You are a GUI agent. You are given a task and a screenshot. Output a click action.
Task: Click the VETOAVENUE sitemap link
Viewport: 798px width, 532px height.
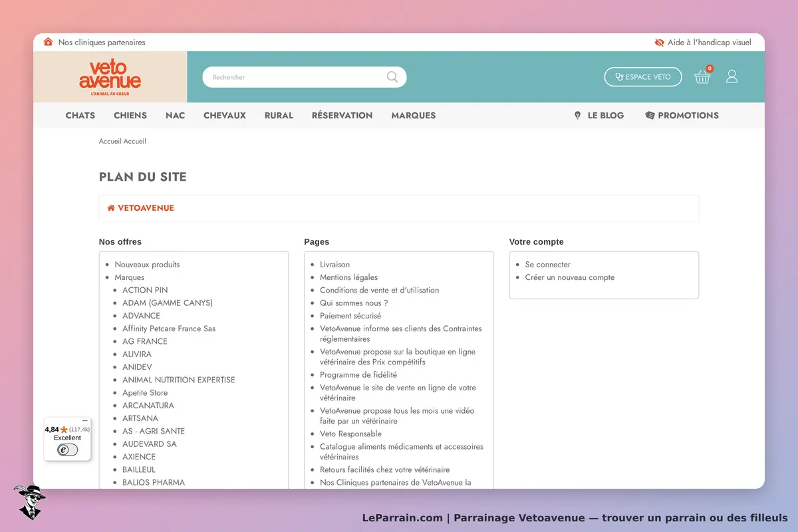tap(146, 208)
